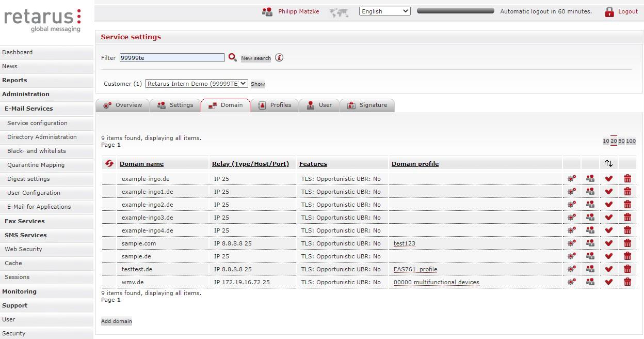
Task: Toggle the checkmark status for wmv.de
Action: (609, 282)
